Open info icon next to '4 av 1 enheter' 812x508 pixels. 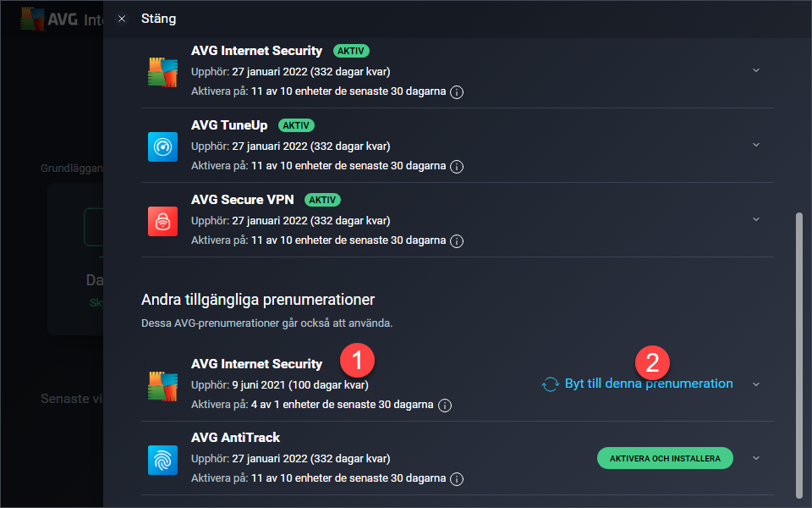(444, 406)
